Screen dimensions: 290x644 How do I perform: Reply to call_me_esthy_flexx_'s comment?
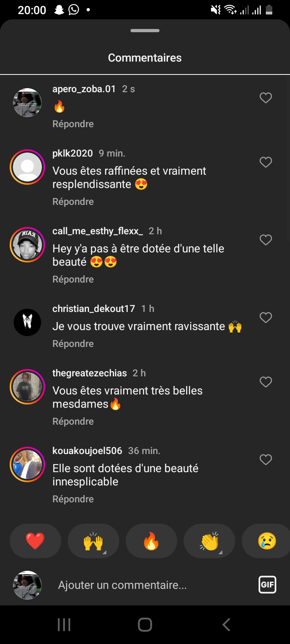[73, 279]
